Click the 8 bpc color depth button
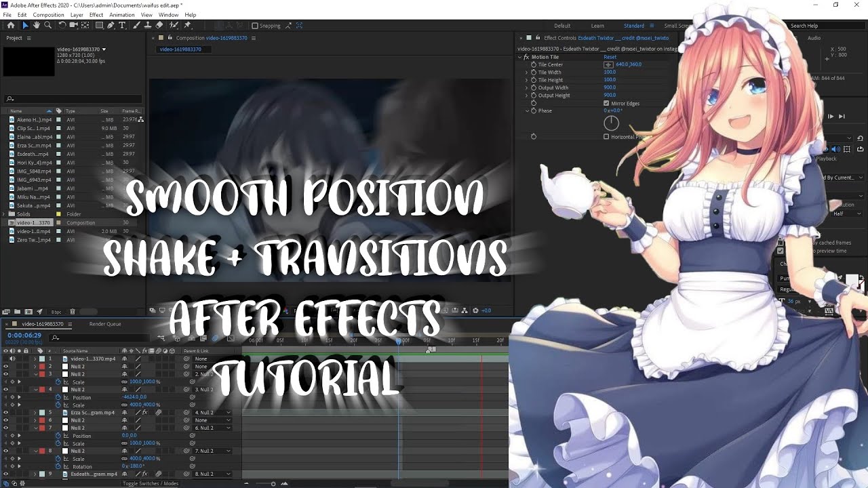 (56, 312)
